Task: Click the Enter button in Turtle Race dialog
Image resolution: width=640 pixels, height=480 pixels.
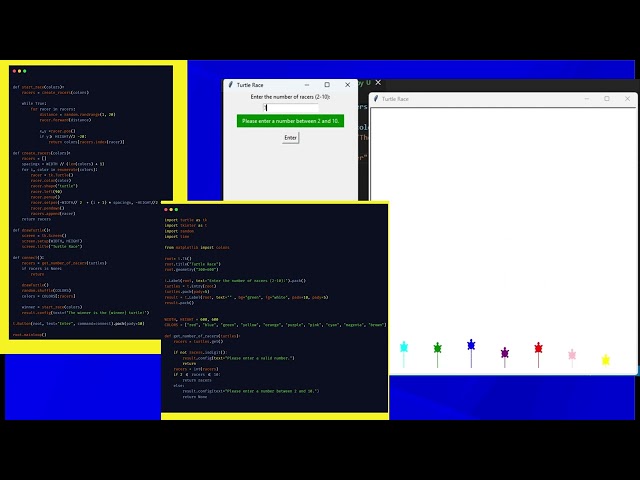Action: [x=290, y=138]
